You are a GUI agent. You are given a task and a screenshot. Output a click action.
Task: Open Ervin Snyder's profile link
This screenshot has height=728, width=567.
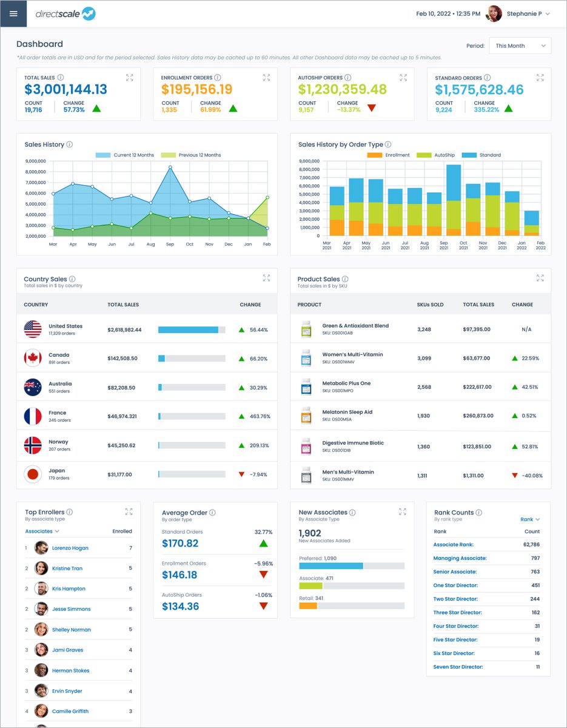pyautogui.click(x=67, y=691)
